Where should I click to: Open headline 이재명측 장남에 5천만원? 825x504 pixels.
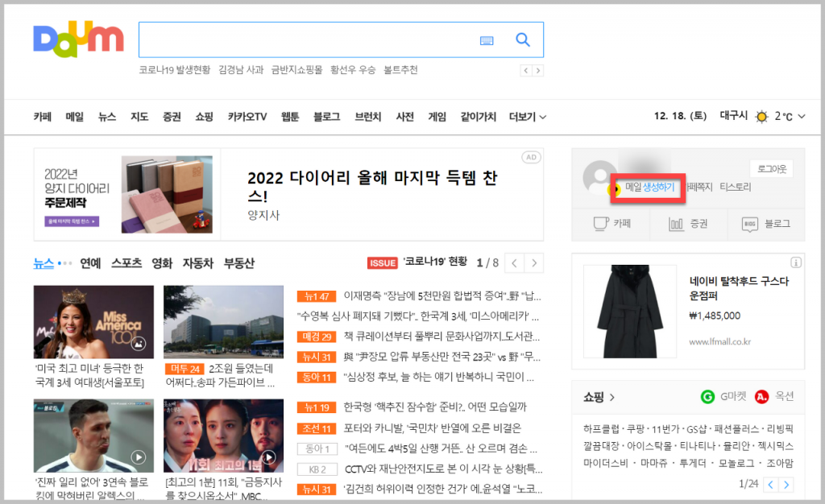coord(442,296)
